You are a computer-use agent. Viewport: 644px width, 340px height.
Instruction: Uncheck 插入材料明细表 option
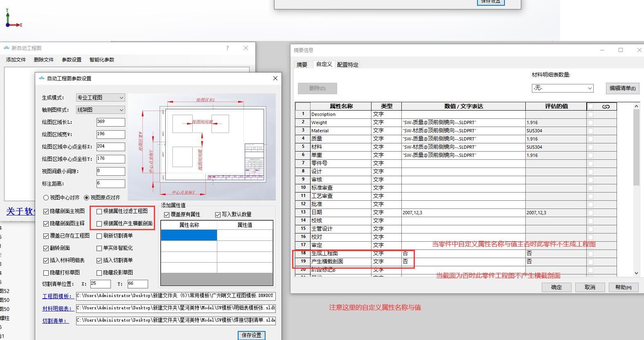coord(46,261)
